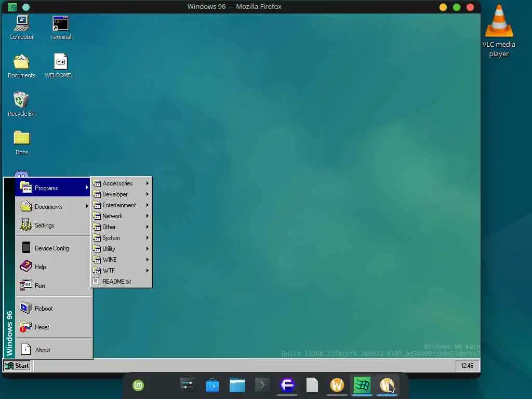
Task: Expand the Developer submenu arrow
Action: 147,194
